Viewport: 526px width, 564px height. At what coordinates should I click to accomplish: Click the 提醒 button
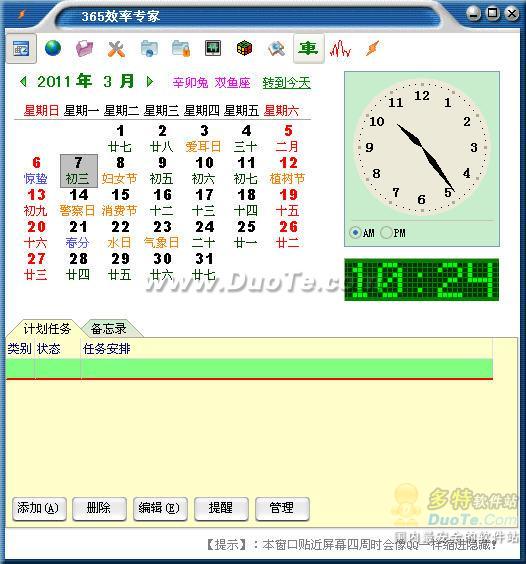click(x=221, y=509)
